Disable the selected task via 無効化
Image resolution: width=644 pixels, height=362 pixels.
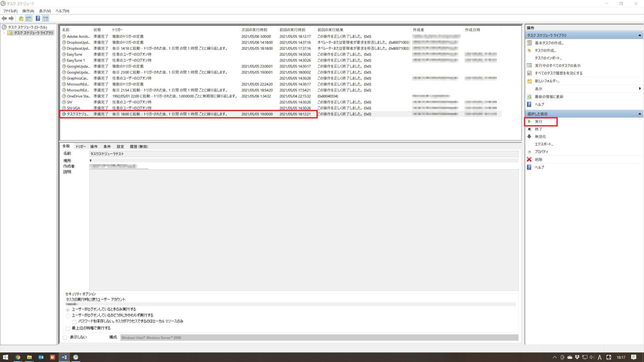tap(540, 137)
